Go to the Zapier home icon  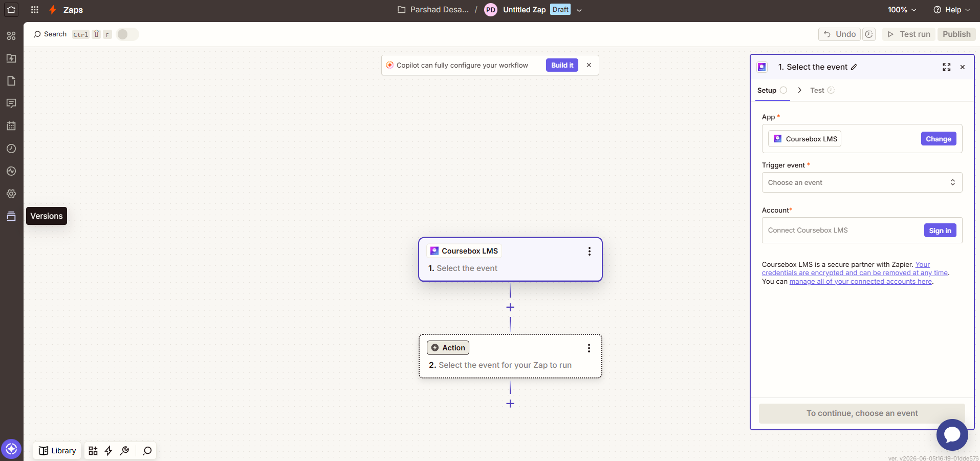11,10
